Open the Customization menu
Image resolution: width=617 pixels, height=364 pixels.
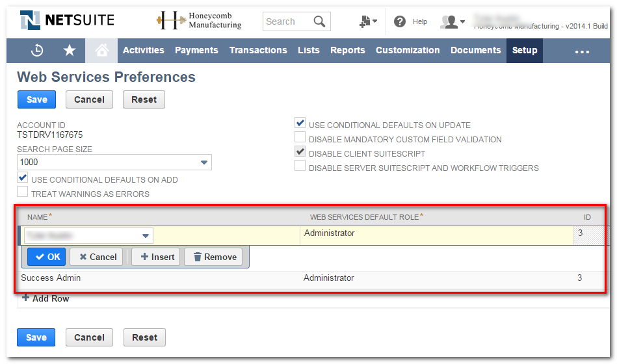coord(408,50)
